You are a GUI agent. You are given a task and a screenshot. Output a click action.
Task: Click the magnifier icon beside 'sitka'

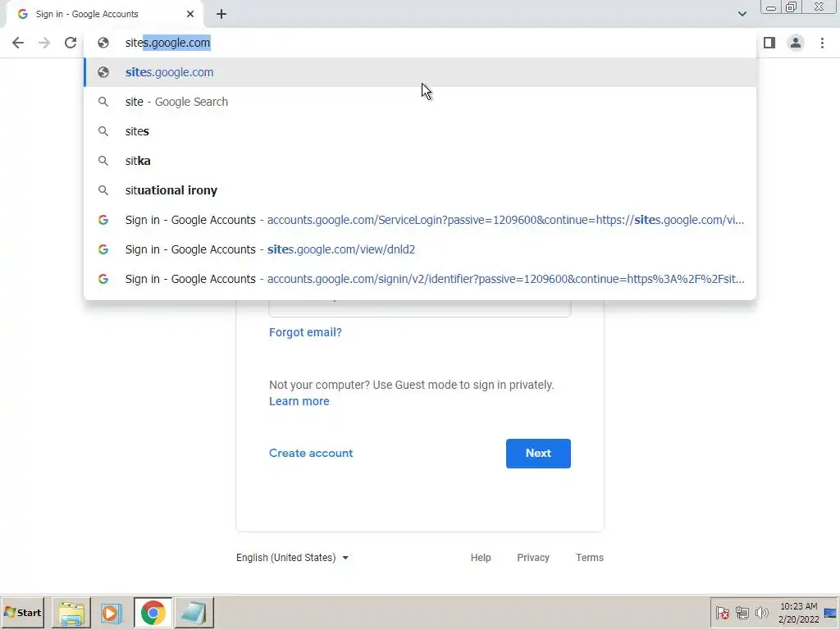pos(103,161)
